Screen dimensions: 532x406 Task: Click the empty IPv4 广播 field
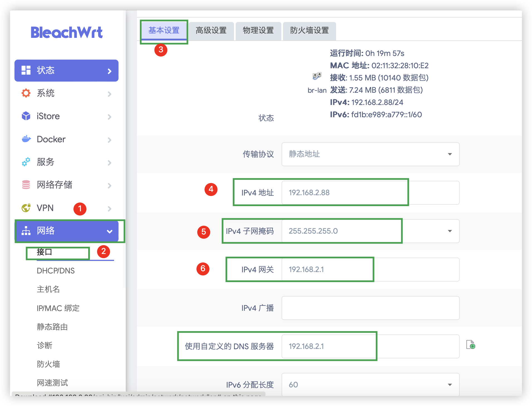point(370,308)
